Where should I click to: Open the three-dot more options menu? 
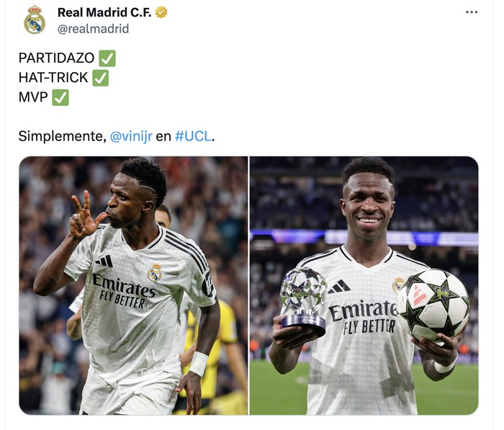pyautogui.click(x=471, y=12)
